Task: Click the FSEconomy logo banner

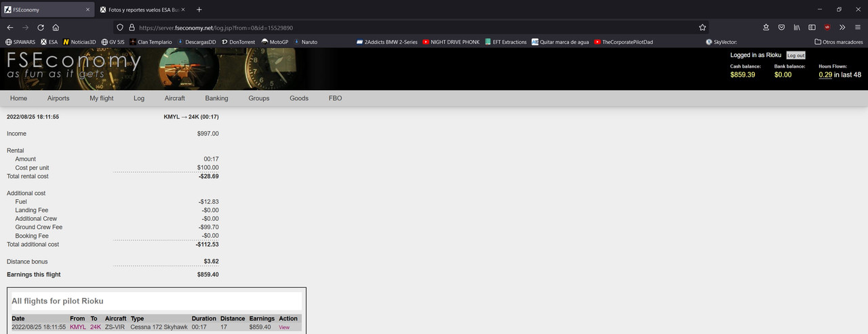Action: click(x=74, y=66)
